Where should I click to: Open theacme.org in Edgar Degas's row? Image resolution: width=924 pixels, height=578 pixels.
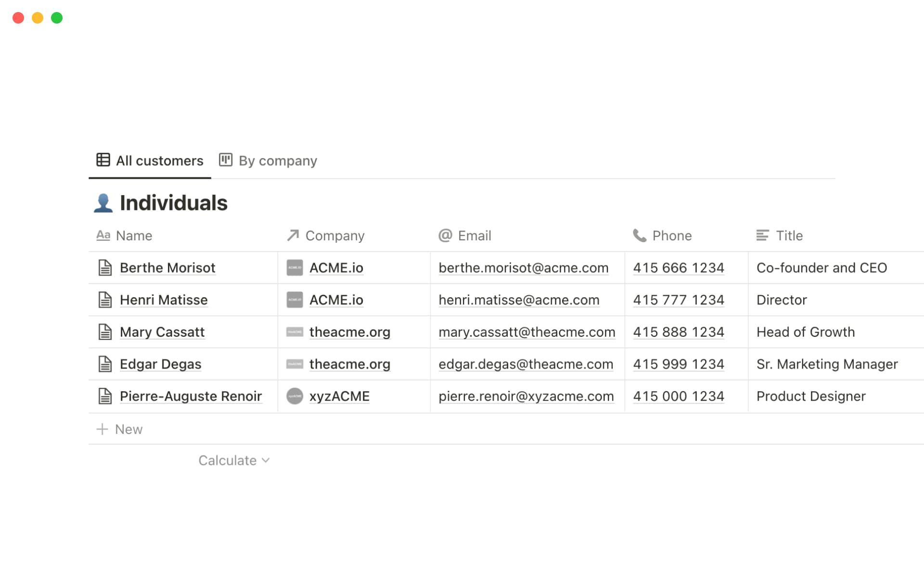[350, 364]
